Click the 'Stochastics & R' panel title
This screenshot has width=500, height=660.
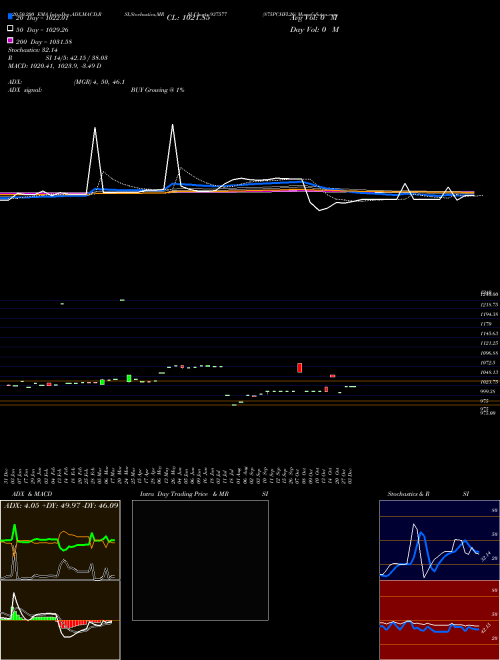click(408, 494)
